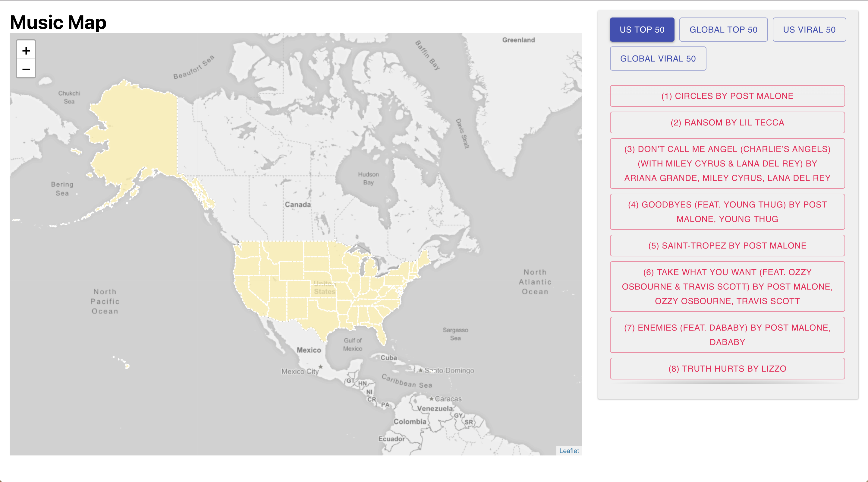Choose Ransom by Lil Tecca
This screenshot has height=482, width=868.
tap(727, 122)
